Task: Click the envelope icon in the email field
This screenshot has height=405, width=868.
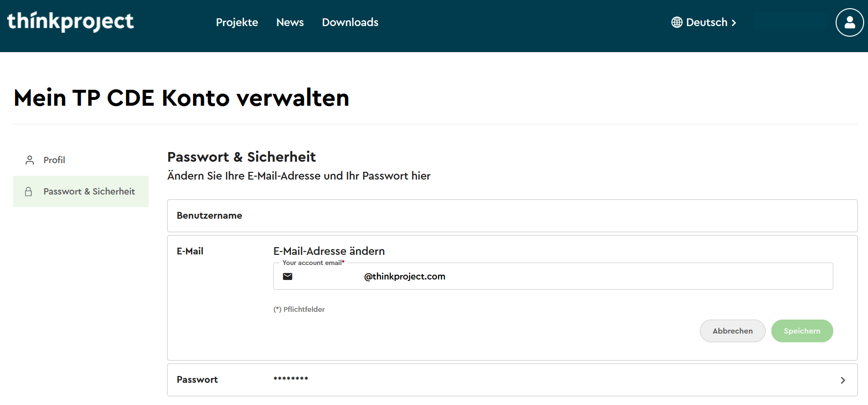Action: [287, 276]
